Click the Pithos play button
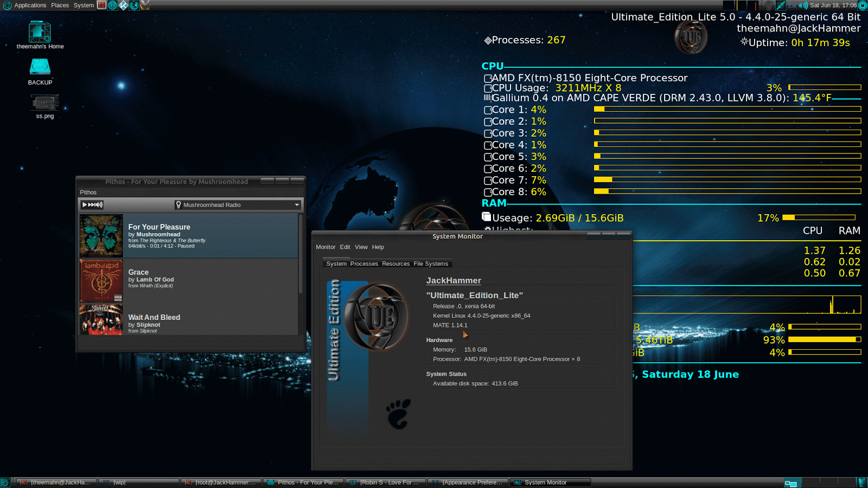 (85, 205)
